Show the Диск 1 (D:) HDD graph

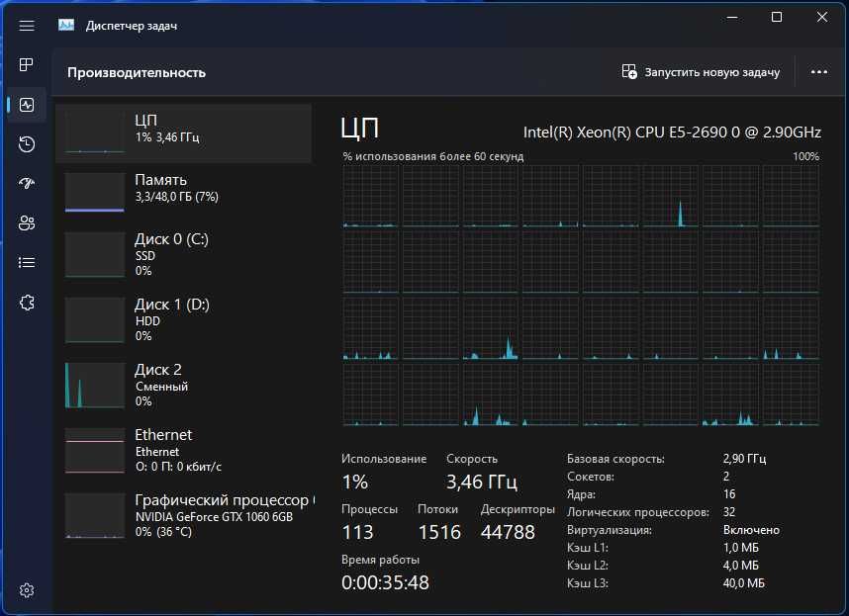pos(184,319)
